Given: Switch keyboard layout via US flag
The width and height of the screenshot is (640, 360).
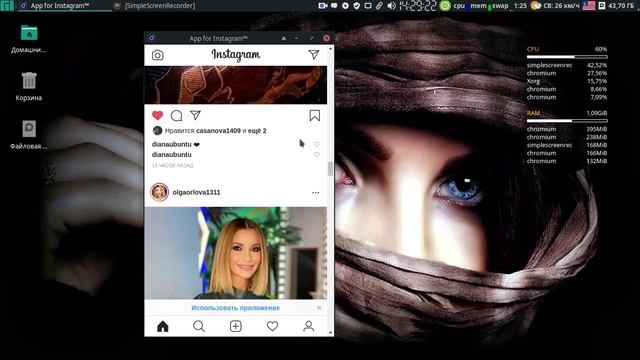Looking at the screenshot, I should click(589, 6).
